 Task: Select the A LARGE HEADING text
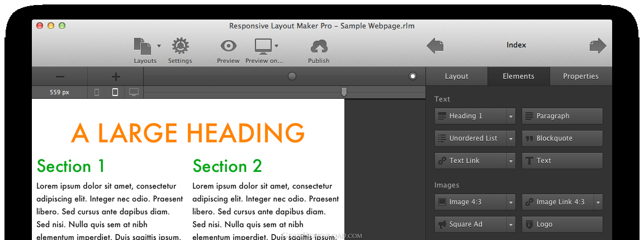(x=188, y=133)
